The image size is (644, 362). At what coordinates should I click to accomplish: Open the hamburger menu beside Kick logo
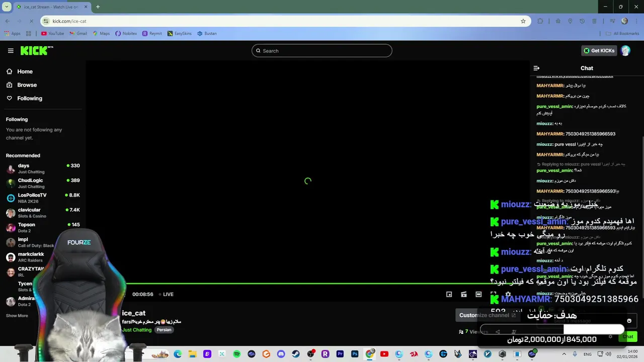pos(11,51)
